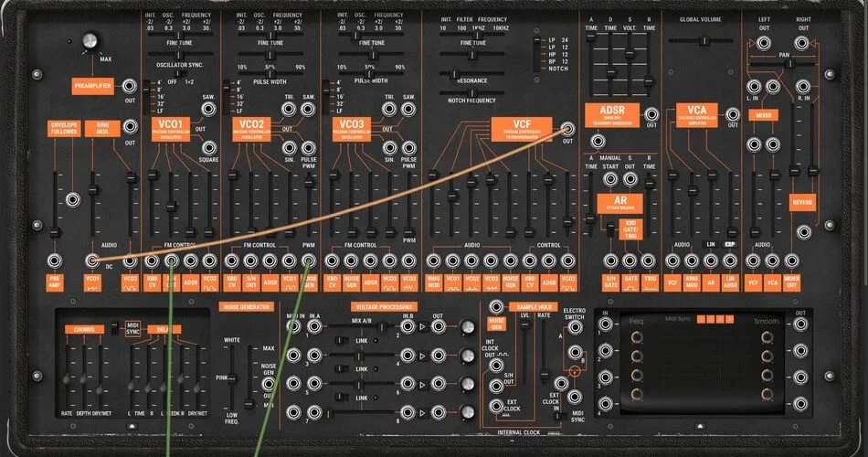Viewport: 868px width, 457px height.
Task: Click the MIXER OUT input jack
Action: [791, 260]
